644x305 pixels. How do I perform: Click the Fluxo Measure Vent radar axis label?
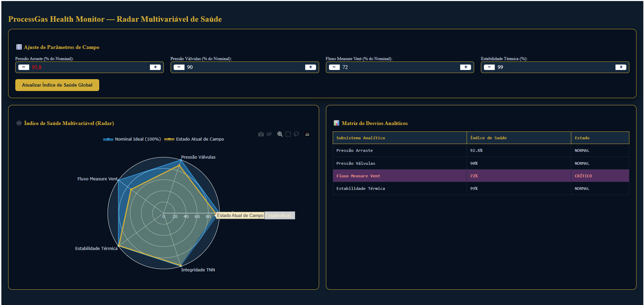point(97,179)
